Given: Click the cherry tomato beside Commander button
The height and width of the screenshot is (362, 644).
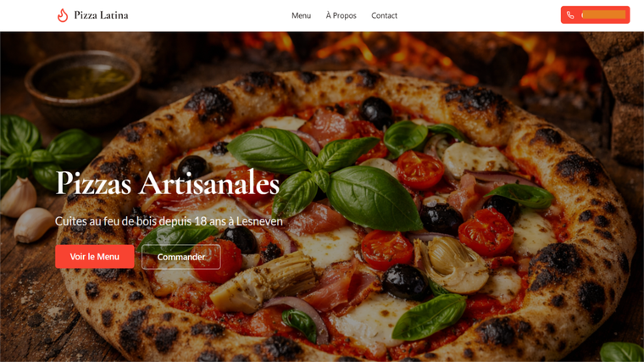Looking at the screenshot, I should pos(218,259).
